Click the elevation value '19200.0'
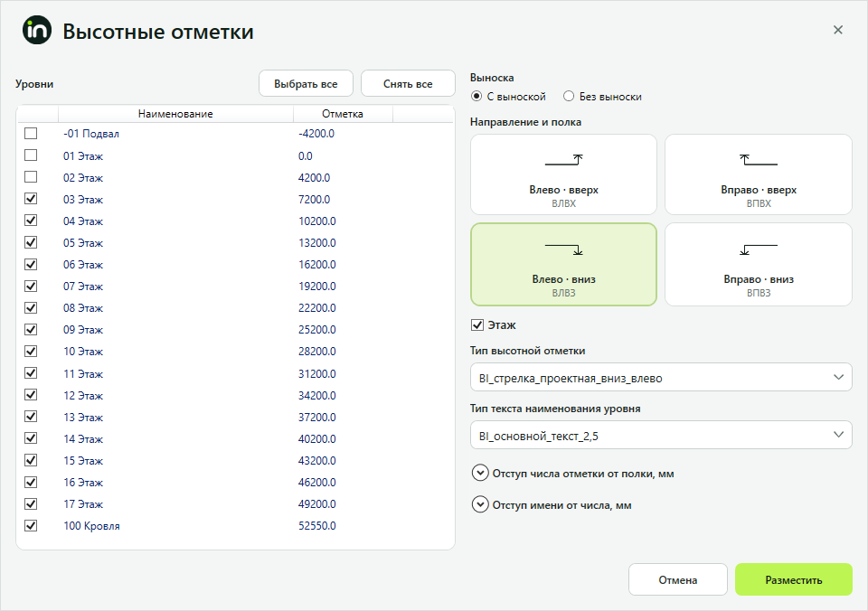Image resolution: width=868 pixels, height=611 pixels. (317, 287)
